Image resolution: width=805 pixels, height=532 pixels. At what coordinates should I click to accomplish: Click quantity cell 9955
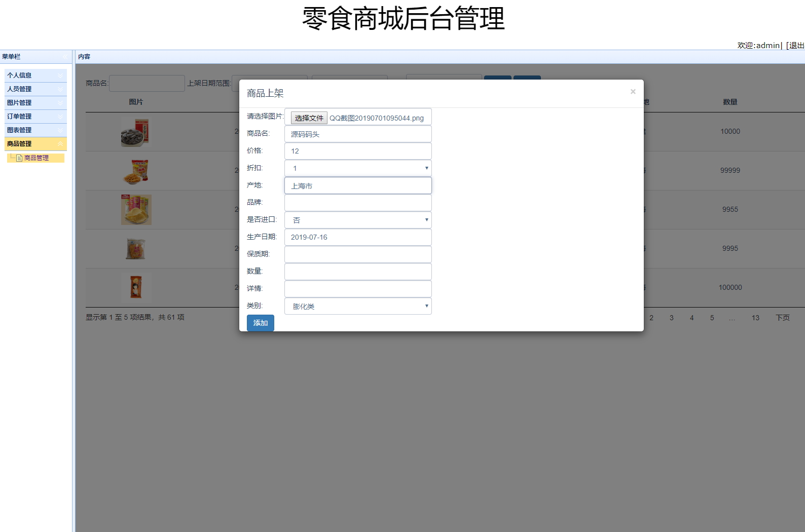(730, 209)
